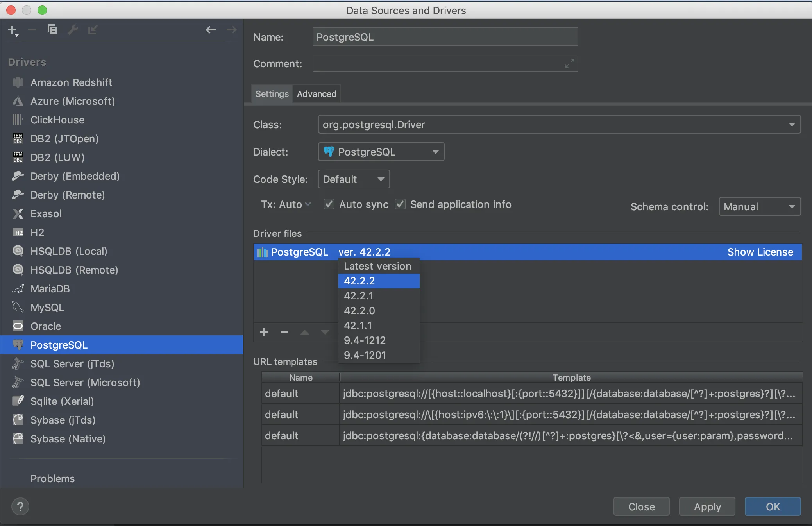Screen dimensions: 812x526
Task: Switch to the Advanced tab
Action: click(317, 94)
